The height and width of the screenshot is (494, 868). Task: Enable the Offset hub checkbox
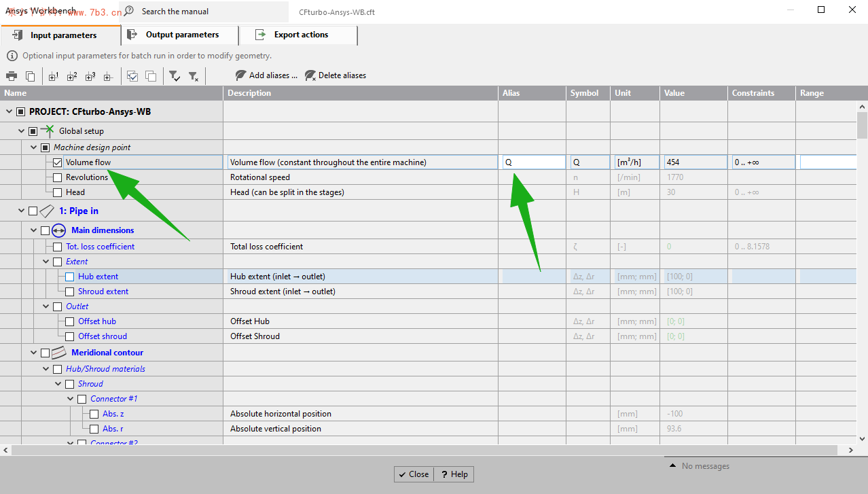70,321
